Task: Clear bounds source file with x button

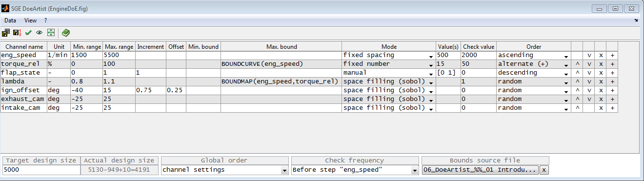Action: point(544,170)
